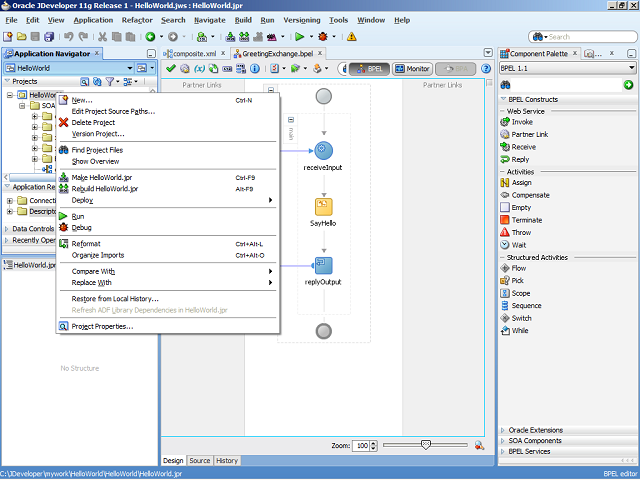Click the SayHello assign node
Image resolution: width=640 pixels, height=480 pixels.
pos(323,207)
